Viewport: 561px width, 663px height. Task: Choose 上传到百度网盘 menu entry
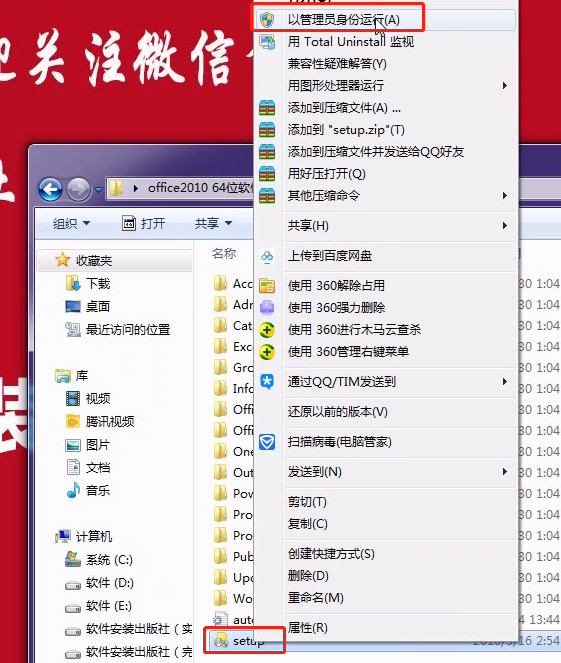point(330,256)
